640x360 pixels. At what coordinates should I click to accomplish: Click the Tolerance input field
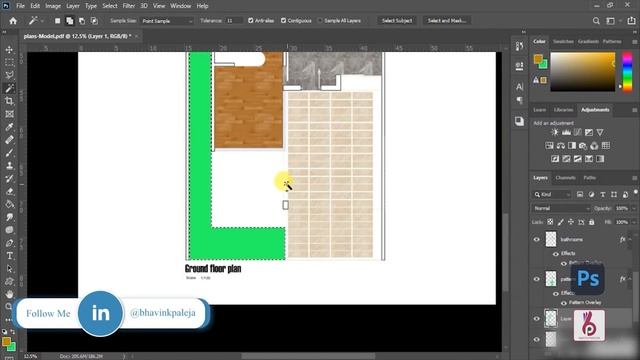(233, 21)
